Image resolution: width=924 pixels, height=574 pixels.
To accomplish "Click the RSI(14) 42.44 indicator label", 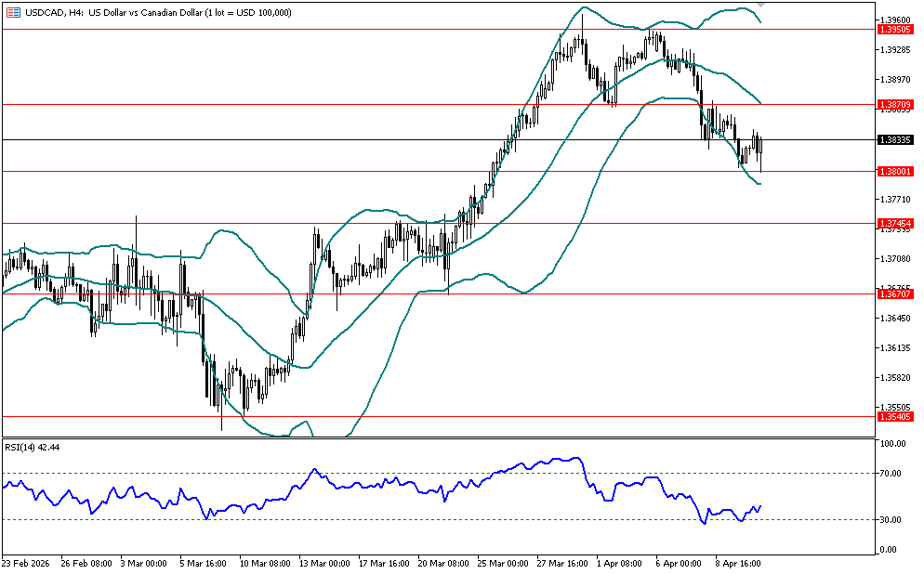I will pos(33,447).
